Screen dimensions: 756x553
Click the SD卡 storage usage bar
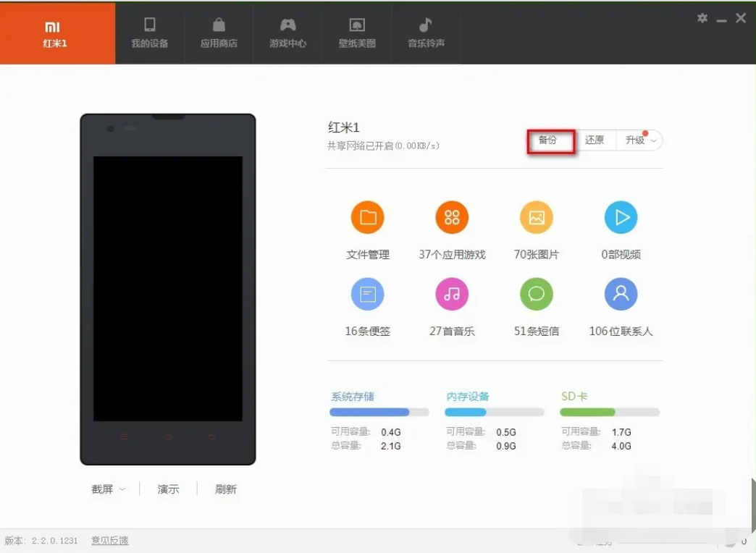coord(610,413)
